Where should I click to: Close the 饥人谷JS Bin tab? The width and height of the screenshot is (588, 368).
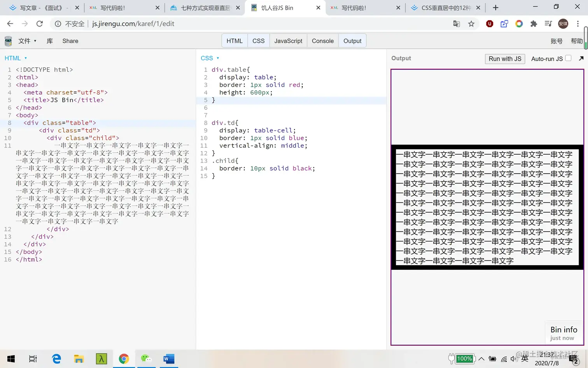tap(318, 8)
